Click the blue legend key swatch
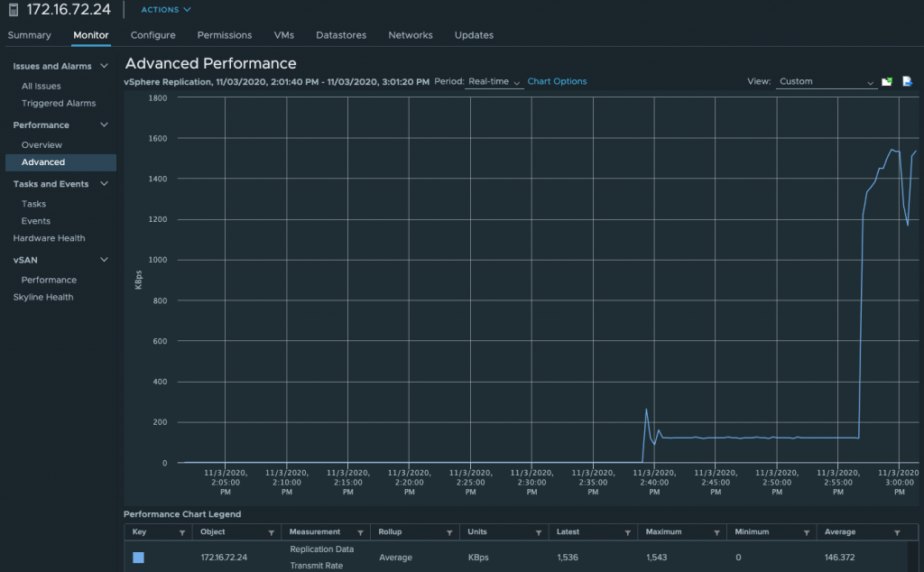This screenshot has width=924, height=572. pyautogui.click(x=138, y=558)
